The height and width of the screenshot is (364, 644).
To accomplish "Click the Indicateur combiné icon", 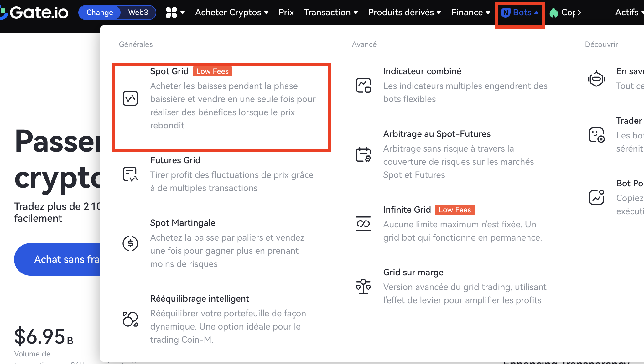I will (x=363, y=85).
